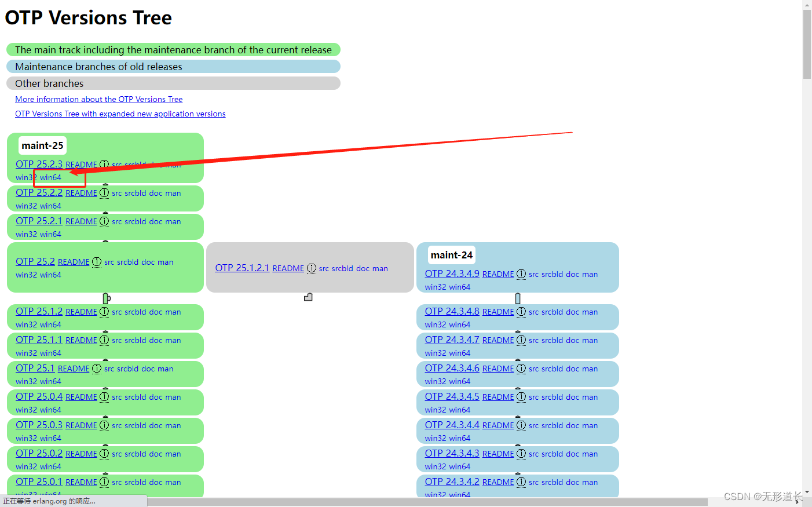Download win64 installer for OTP 24.3.4.9

[459, 287]
